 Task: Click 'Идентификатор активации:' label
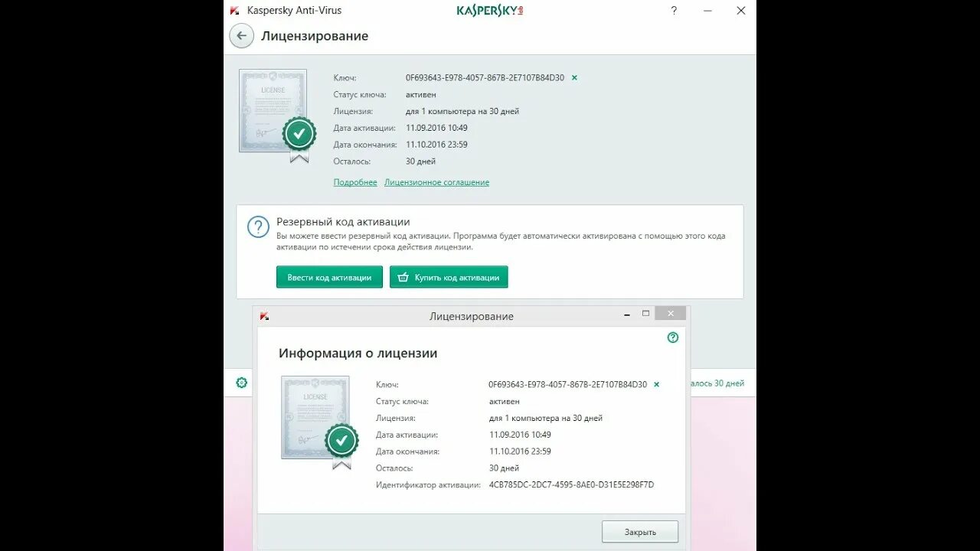click(428, 484)
